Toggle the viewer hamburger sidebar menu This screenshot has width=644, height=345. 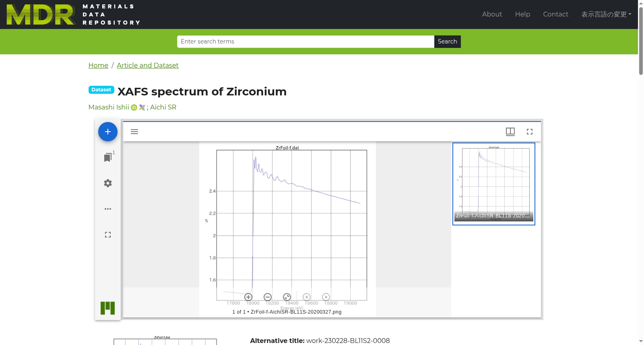click(x=134, y=132)
